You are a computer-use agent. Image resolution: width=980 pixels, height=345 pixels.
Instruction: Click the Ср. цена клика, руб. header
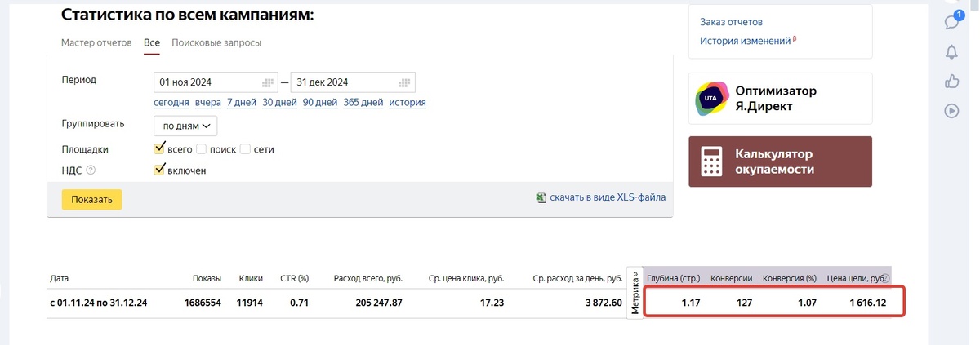point(466,278)
